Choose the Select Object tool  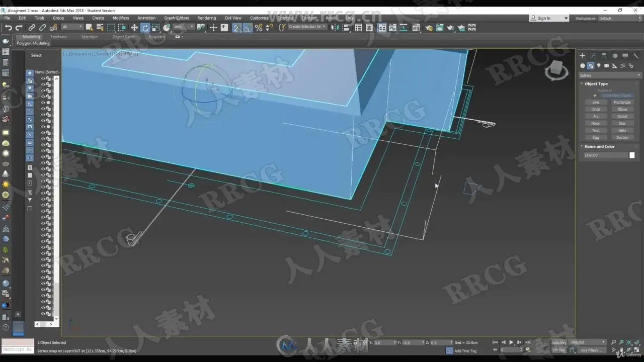click(89, 28)
